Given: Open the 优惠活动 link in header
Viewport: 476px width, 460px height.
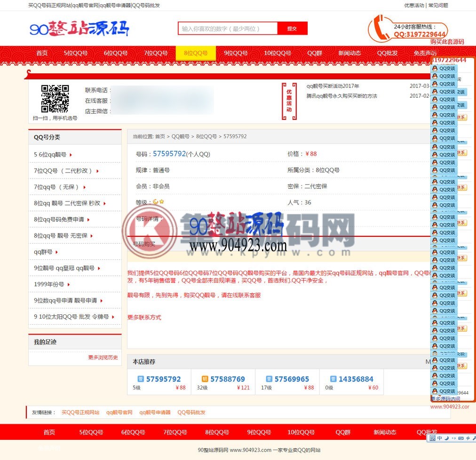Looking at the screenshot, I should (414, 5).
